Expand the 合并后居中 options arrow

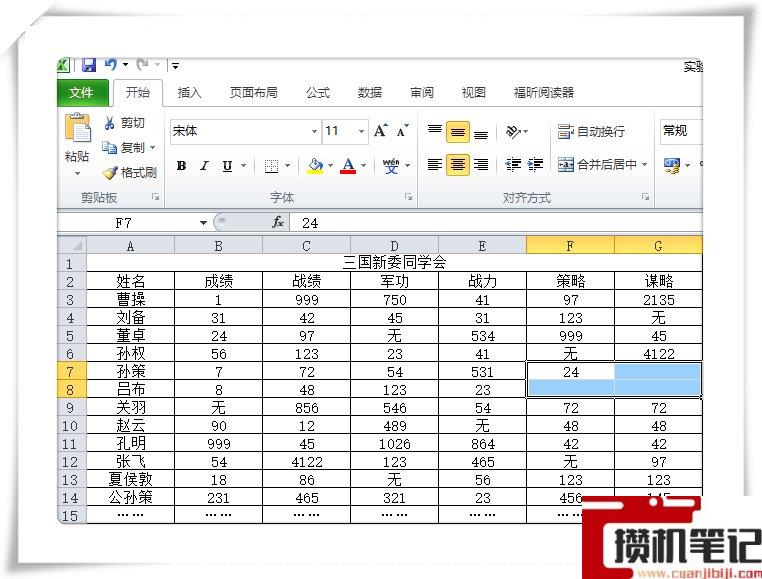point(644,165)
